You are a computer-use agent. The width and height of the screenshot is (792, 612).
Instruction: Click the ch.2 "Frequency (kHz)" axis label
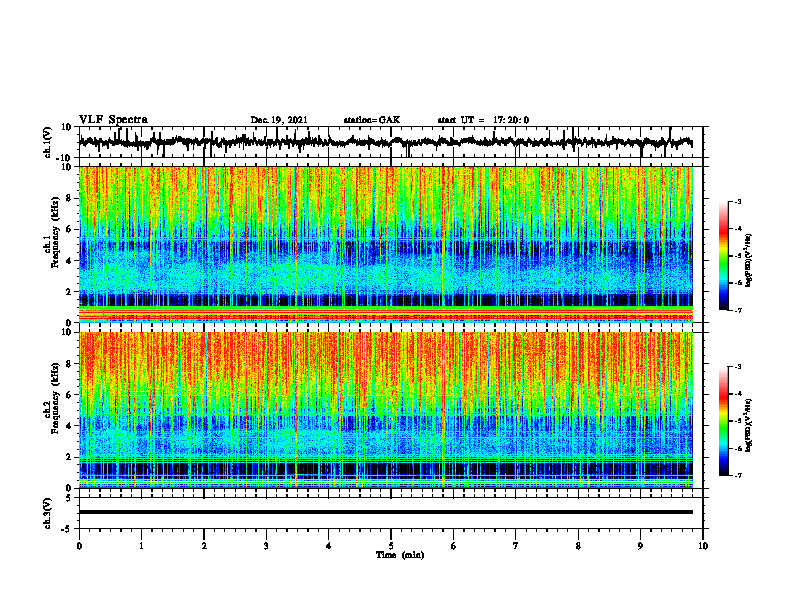[x=54, y=399]
